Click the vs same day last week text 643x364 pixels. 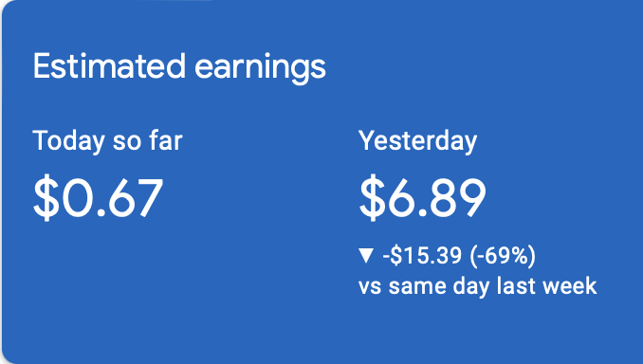pyautogui.click(x=477, y=286)
